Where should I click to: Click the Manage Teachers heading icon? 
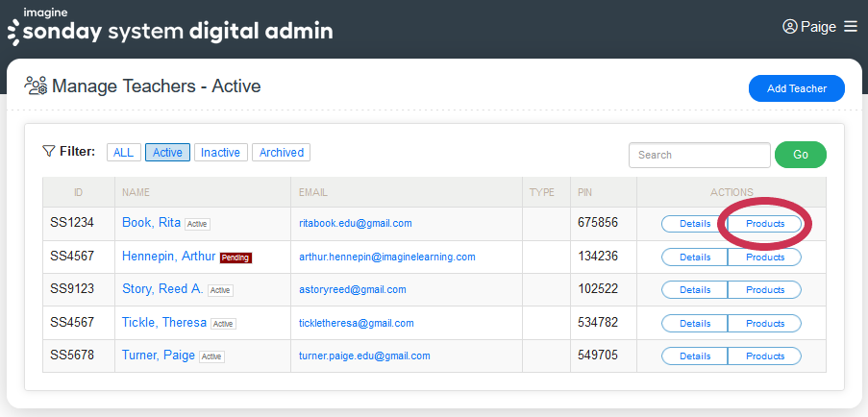click(x=37, y=86)
